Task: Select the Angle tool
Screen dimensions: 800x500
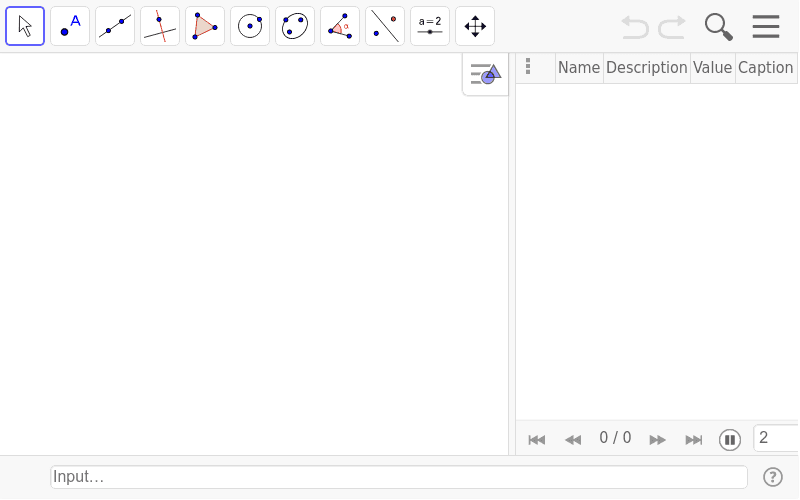Action: pos(340,26)
